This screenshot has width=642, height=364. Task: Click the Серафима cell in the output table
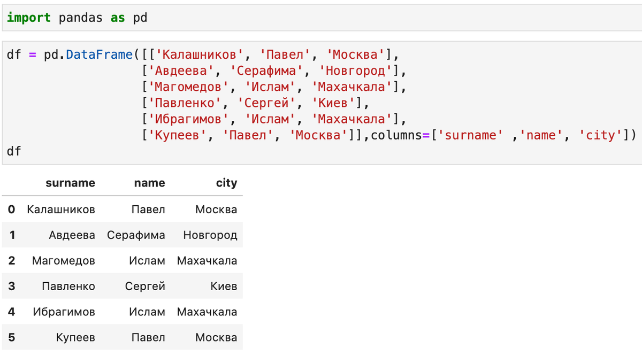coord(136,235)
